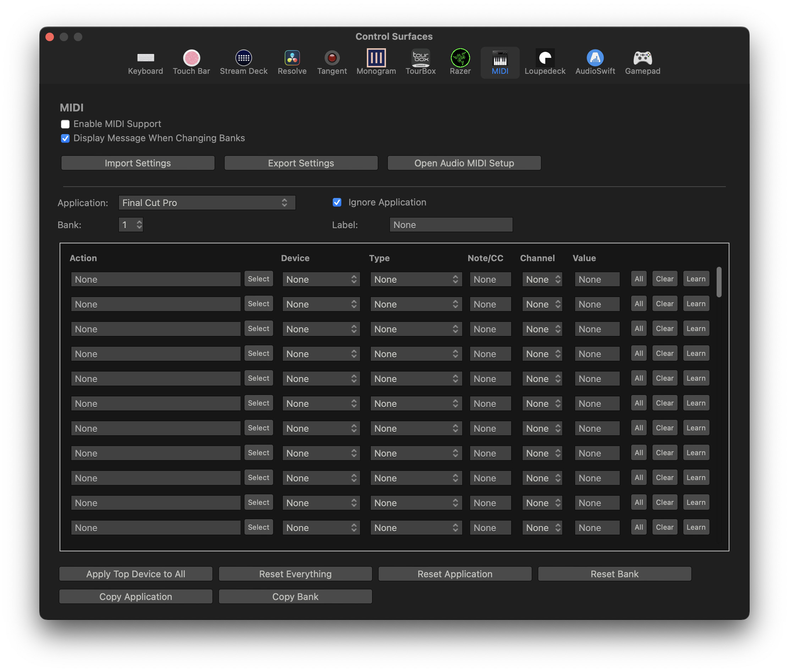Open the Device dropdown in the first row

point(321,280)
